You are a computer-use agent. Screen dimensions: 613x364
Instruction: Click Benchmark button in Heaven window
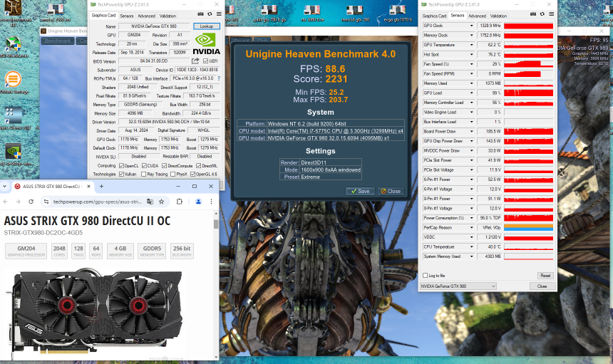click(x=58, y=41)
